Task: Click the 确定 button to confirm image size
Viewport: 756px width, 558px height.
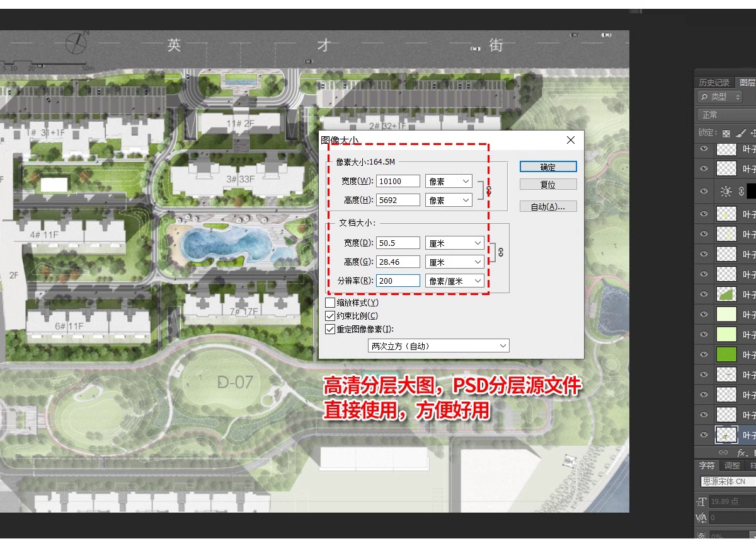Action: (x=547, y=166)
